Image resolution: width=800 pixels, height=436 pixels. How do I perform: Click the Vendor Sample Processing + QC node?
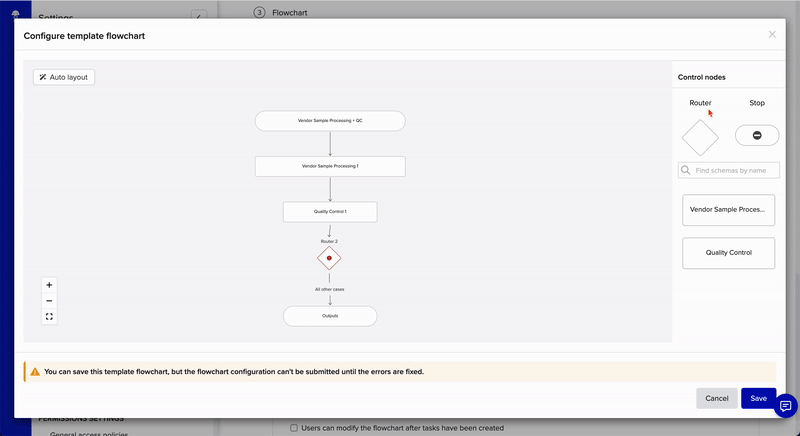click(330, 121)
